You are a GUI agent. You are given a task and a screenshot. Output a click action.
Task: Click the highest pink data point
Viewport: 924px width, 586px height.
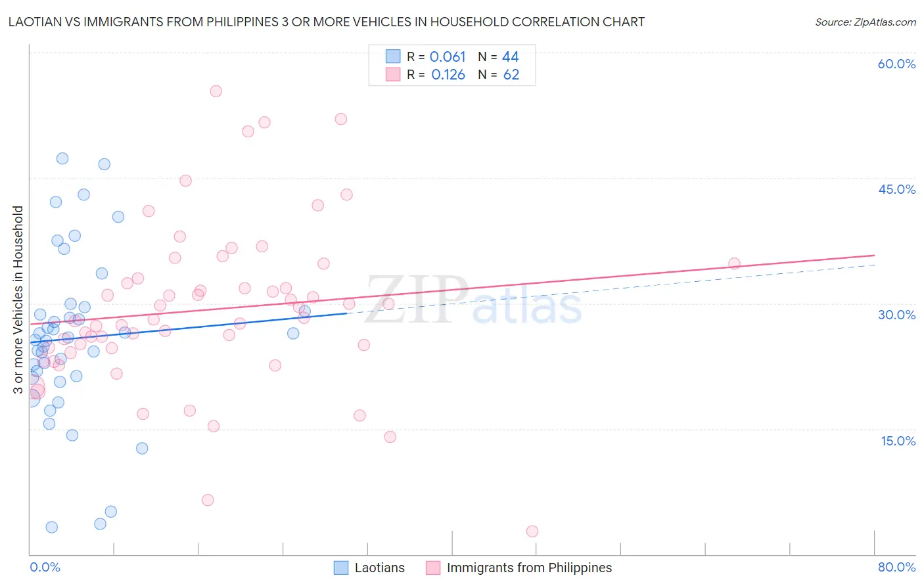(x=216, y=91)
